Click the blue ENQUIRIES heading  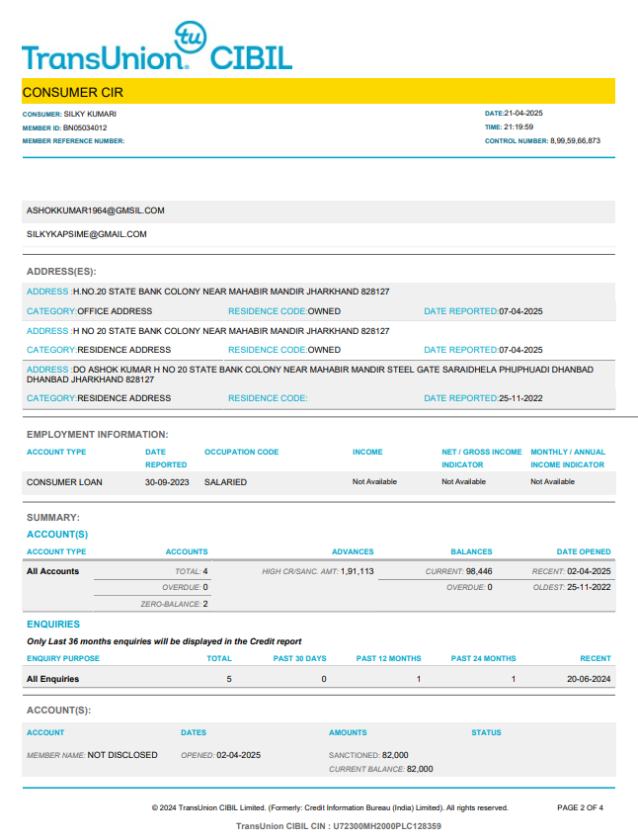(x=53, y=625)
